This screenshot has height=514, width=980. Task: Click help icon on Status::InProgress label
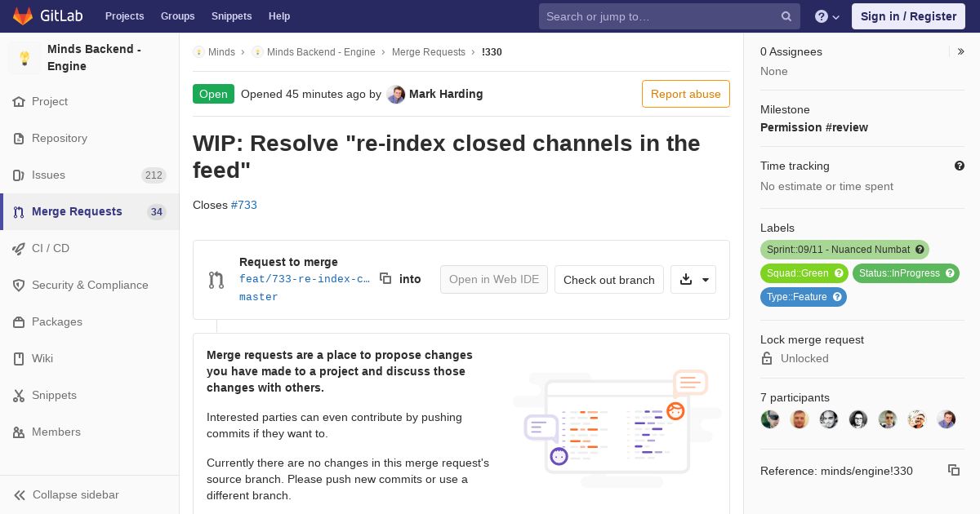[x=950, y=273]
